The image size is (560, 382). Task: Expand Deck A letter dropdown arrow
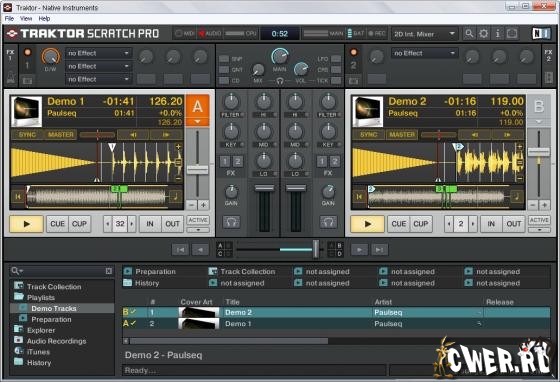click(x=197, y=122)
